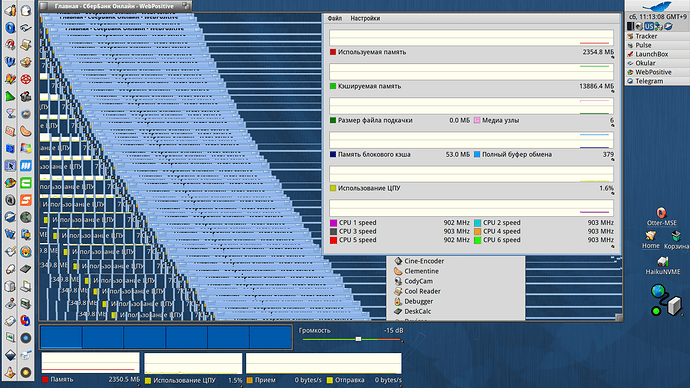Open the Файл menu

(334, 18)
